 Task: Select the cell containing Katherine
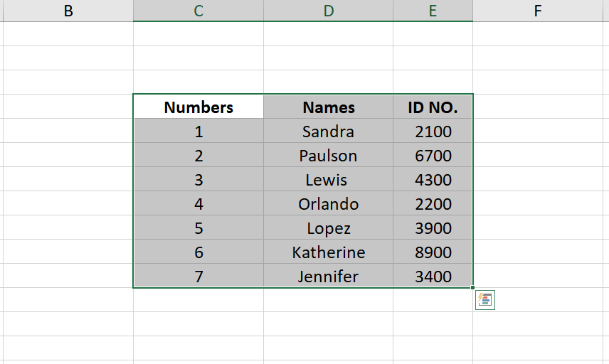point(328,252)
